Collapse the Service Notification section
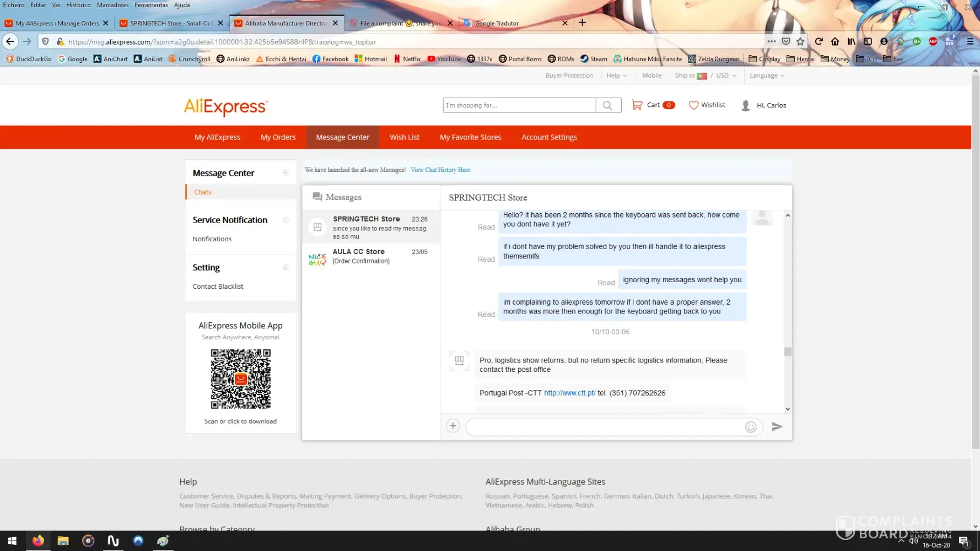The image size is (980, 551). (x=286, y=220)
